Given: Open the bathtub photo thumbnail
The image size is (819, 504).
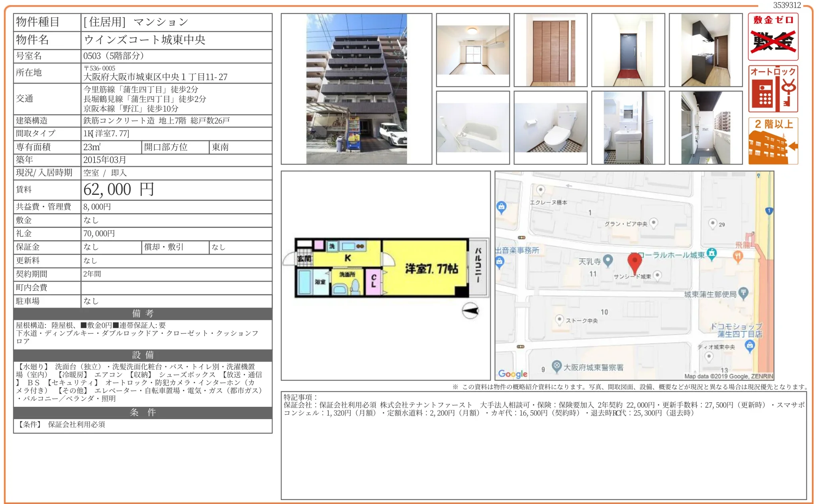Looking at the screenshot, I should click(x=473, y=128).
